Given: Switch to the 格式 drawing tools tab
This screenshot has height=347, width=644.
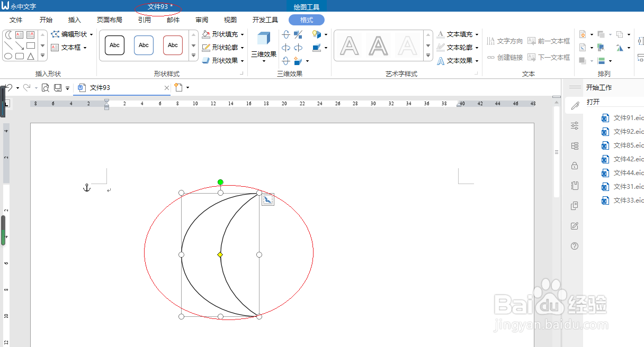Looking at the screenshot, I should (x=306, y=20).
